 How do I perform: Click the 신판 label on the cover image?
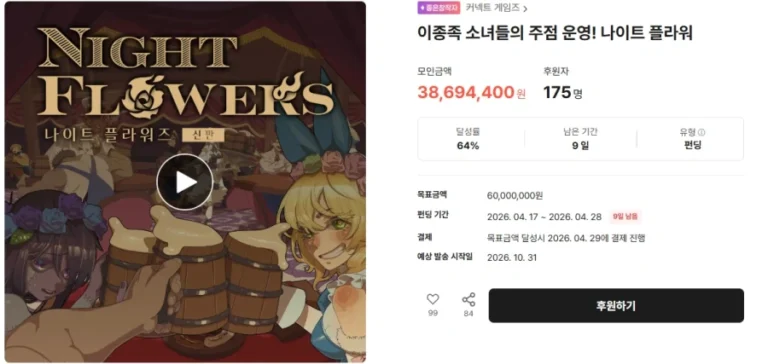point(203,135)
